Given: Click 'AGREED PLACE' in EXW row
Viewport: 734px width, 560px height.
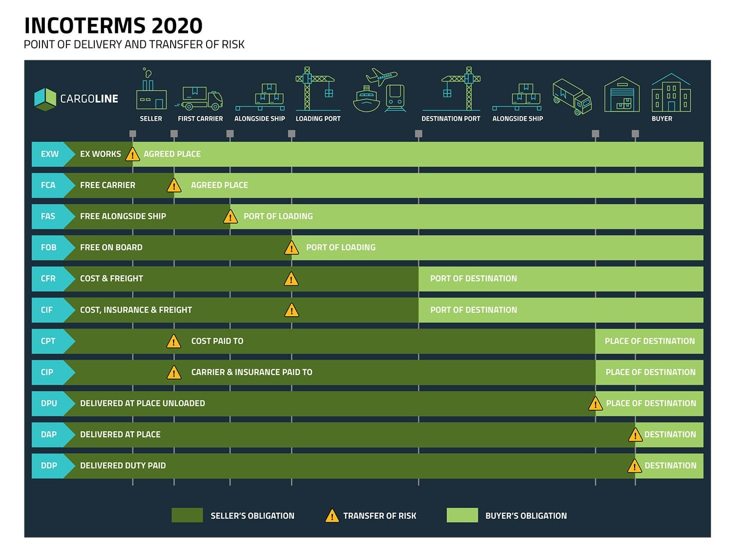Looking at the screenshot, I should pyautogui.click(x=172, y=154).
